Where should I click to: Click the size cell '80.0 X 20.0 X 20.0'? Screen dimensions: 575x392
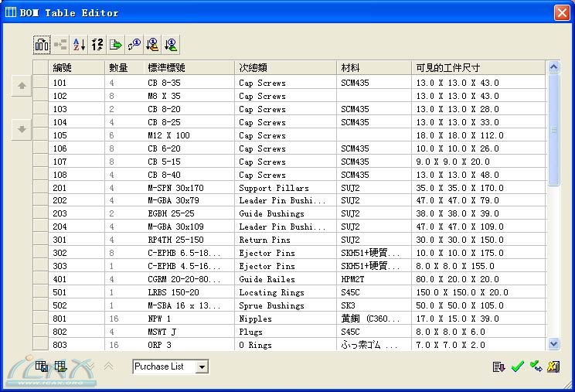click(478, 279)
